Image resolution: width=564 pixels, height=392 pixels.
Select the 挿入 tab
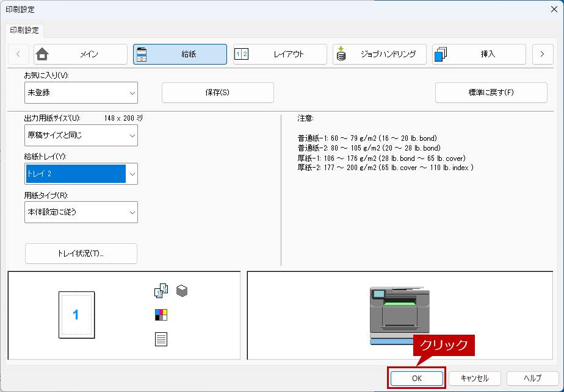(x=479, y=54)
